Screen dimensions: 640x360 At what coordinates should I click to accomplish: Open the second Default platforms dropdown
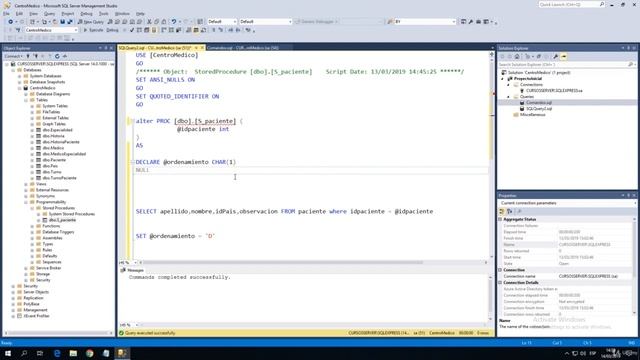pyautogui.click(x=266, y=22)
